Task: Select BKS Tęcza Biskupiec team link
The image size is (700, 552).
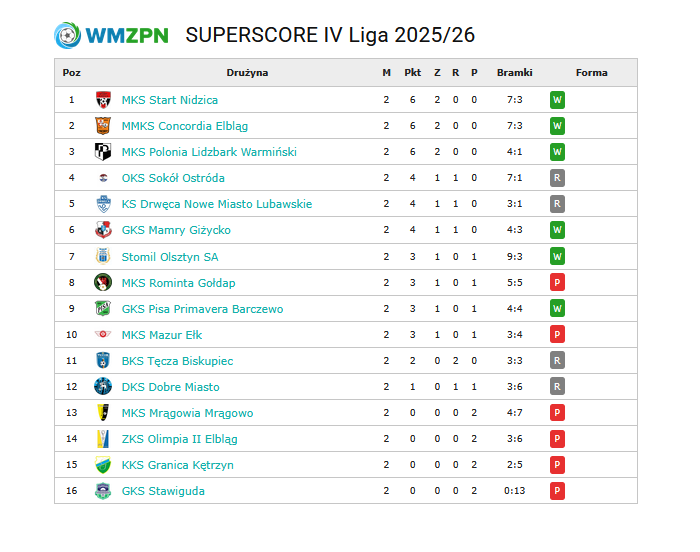Action: coord(177,361)
